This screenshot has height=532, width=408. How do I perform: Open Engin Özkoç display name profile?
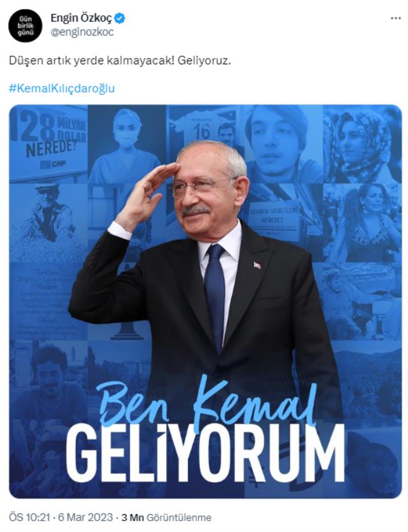81,18
